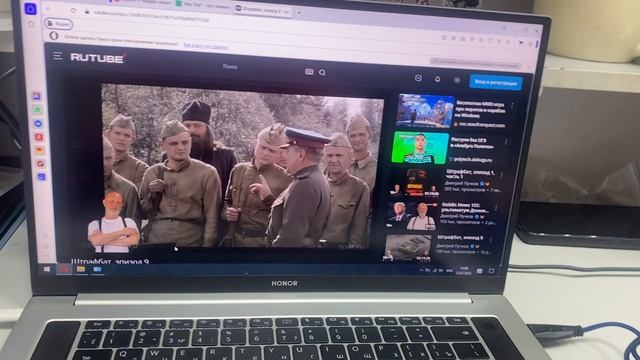The image size is (640, 360).
Task: Open File Explorer from the taskbar
Action: click(x=81, y=269)
